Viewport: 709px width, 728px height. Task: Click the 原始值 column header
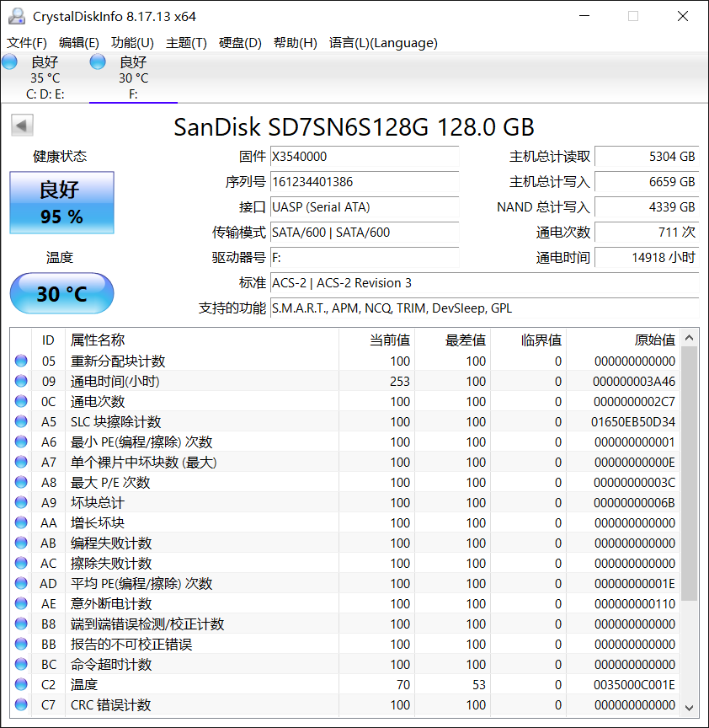click(623, 340)
